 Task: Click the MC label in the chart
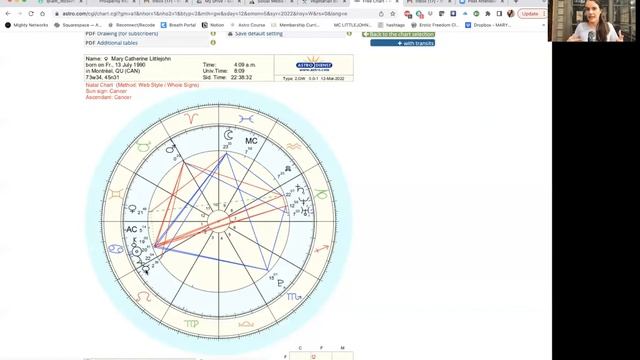251,141
